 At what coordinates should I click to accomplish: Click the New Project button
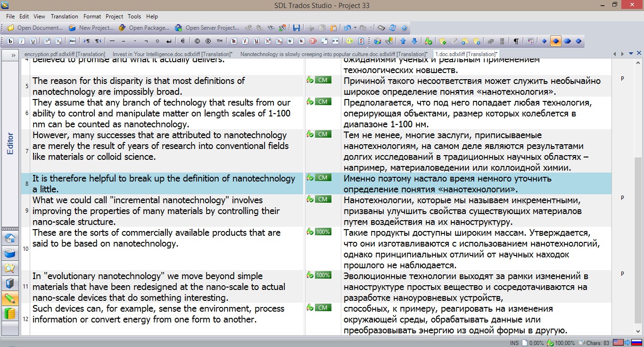[x=91, y=28]
